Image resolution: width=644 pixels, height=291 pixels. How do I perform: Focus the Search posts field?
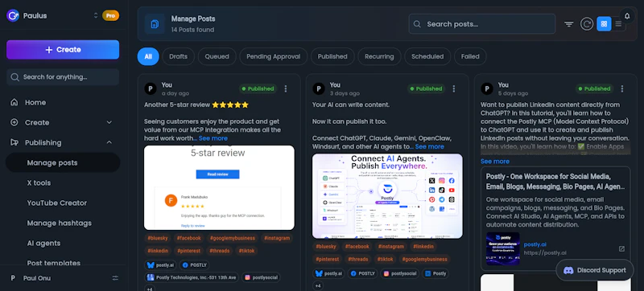pos(481,24)
